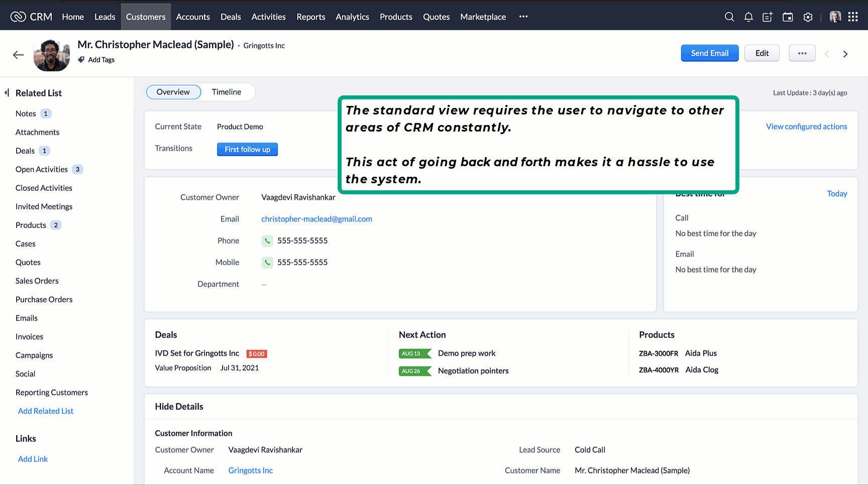
Task: Open the calendar icon in header
Action: click(788, 17)
